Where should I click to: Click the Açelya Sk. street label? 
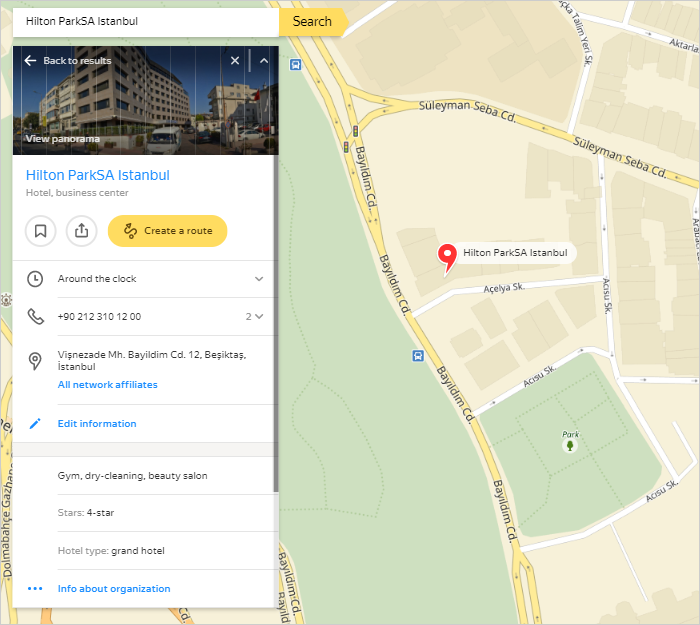click(504, 288)
